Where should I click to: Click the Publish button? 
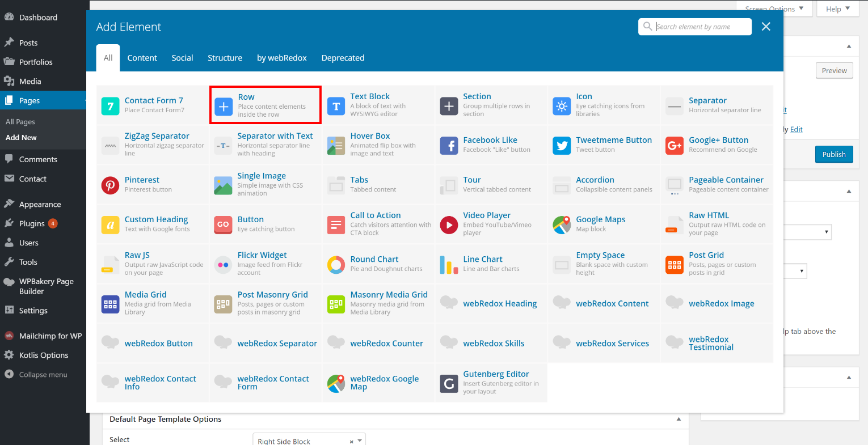(833, 154)
